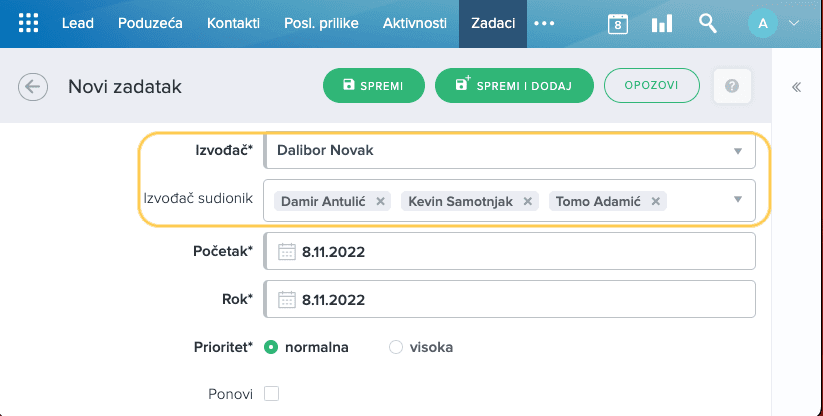Open the reports bar chart icon
823x416 pixels.
pos(662,24)
